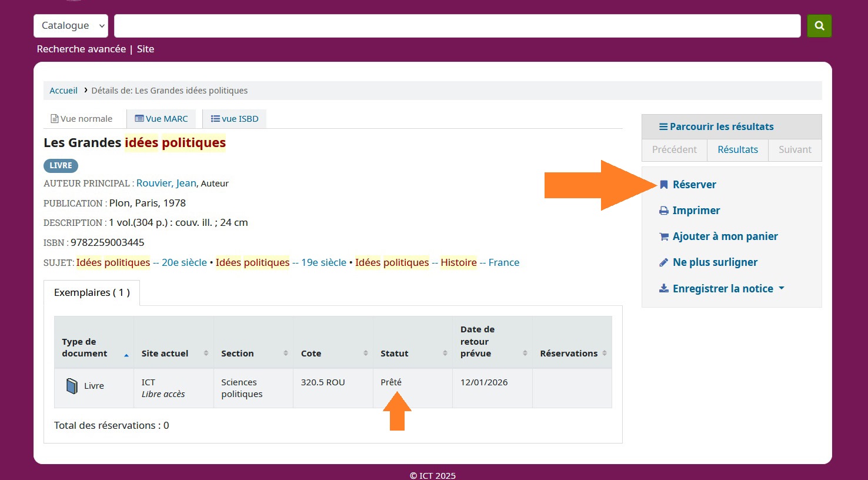The width and height of the screenshot is (868, 480).
Task: Click the download icon for Enregistrer la notice
Action: pos(663,288)
